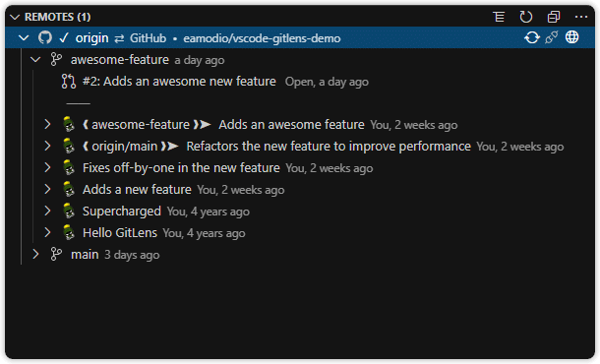Open origin remote on web globe icon
The width and height of the screenshot is (600, 364).
(572, 37)
